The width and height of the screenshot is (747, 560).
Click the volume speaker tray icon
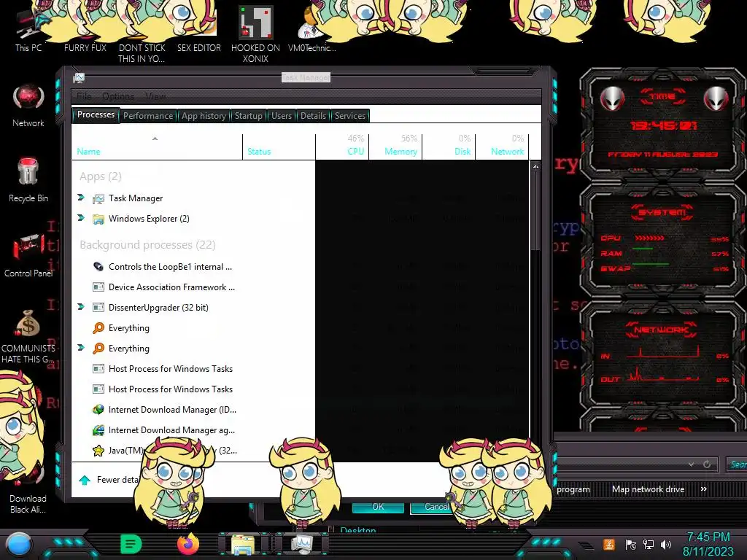[x=665, y=545]
